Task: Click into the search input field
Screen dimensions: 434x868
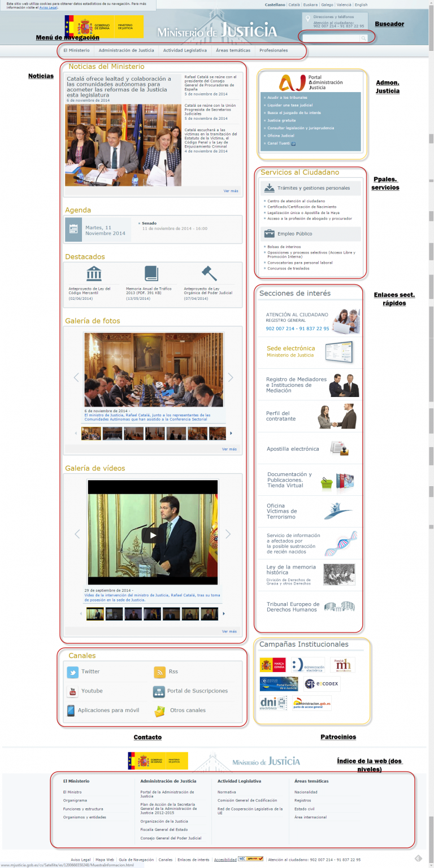Action: pyautogui.click(x=331, y=38)
